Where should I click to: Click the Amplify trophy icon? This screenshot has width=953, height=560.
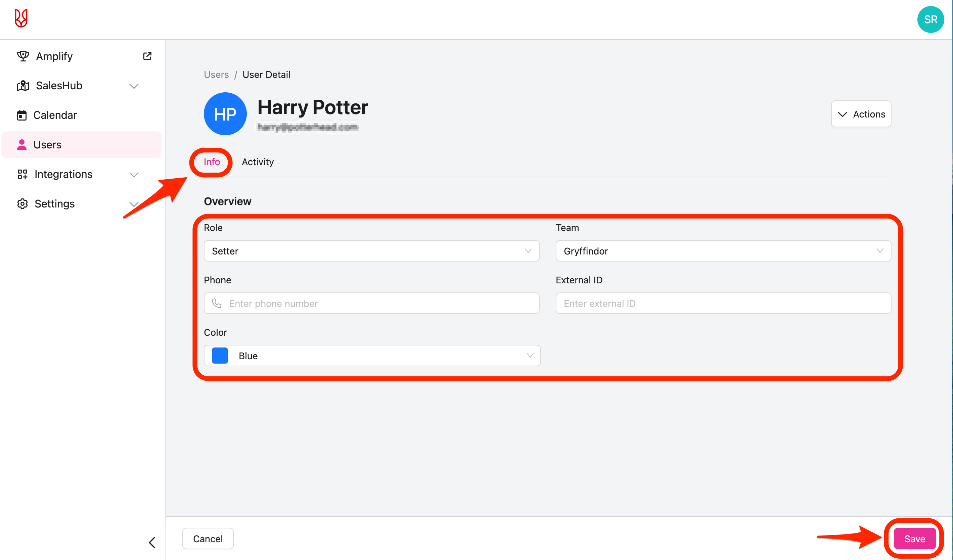(23, 56)
